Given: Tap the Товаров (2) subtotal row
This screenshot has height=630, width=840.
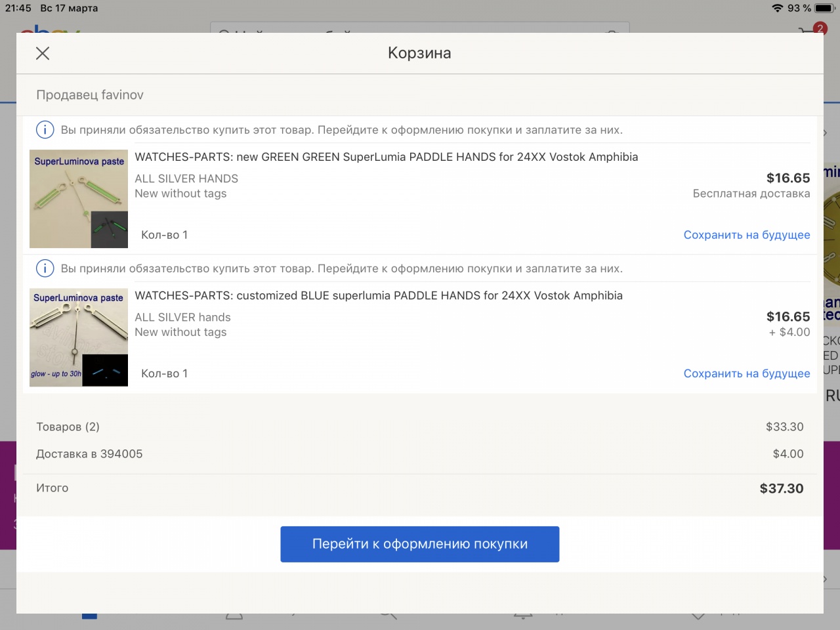Looking at the screenshot, I should 68,427.
